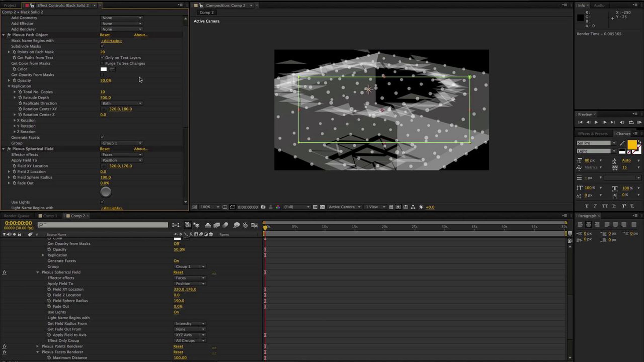The height and width of the screenshot is (362, 644).
Task: Click the center text alignment icon
Action: (588, 224)
